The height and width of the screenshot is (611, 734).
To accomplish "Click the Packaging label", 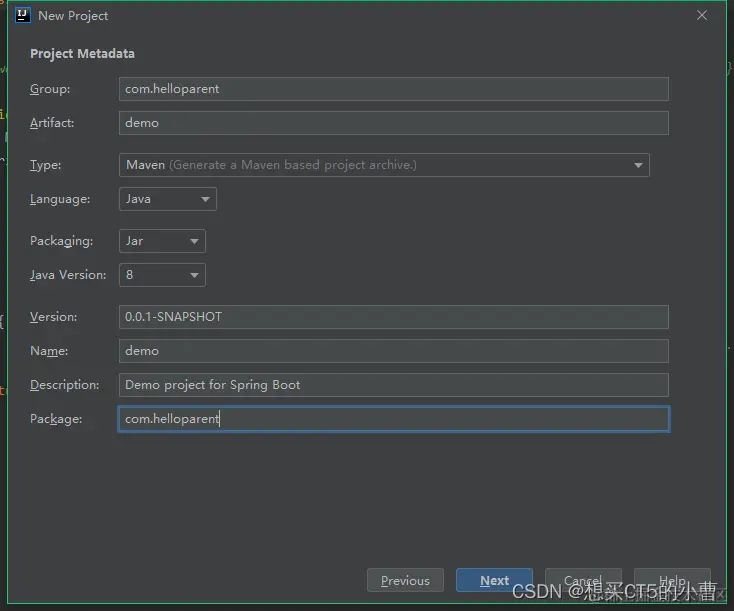I will click(61, 241).
